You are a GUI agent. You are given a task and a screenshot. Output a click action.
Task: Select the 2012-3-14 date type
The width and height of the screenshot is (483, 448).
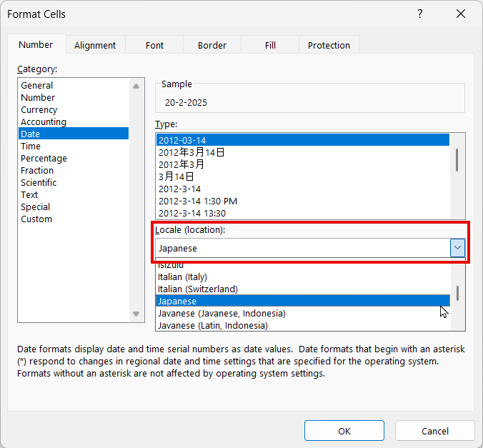[x=303, y=189]
